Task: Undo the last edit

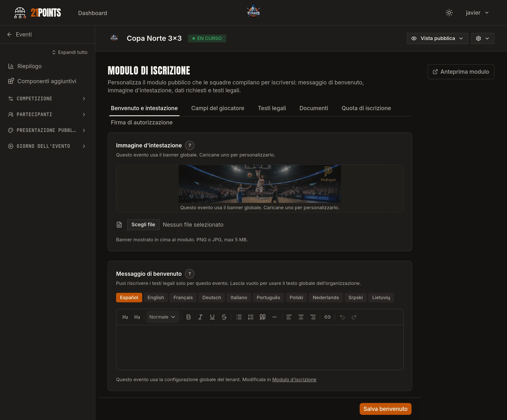Action: [x=342, y=317]
